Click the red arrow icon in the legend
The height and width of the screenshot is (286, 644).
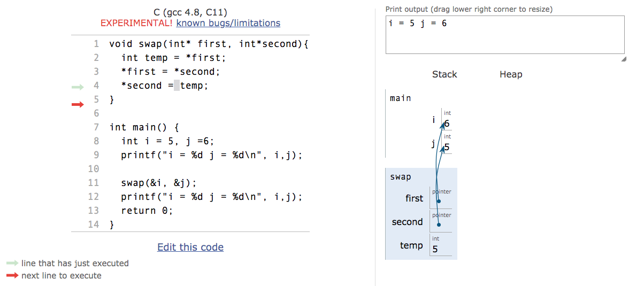click(x=12, y=276)
